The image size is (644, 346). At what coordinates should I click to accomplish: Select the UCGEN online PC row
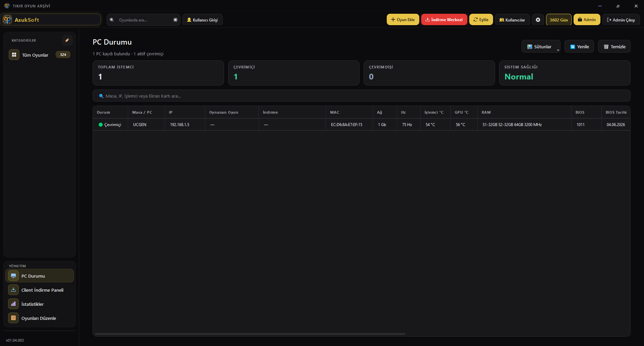pos(361,124)
